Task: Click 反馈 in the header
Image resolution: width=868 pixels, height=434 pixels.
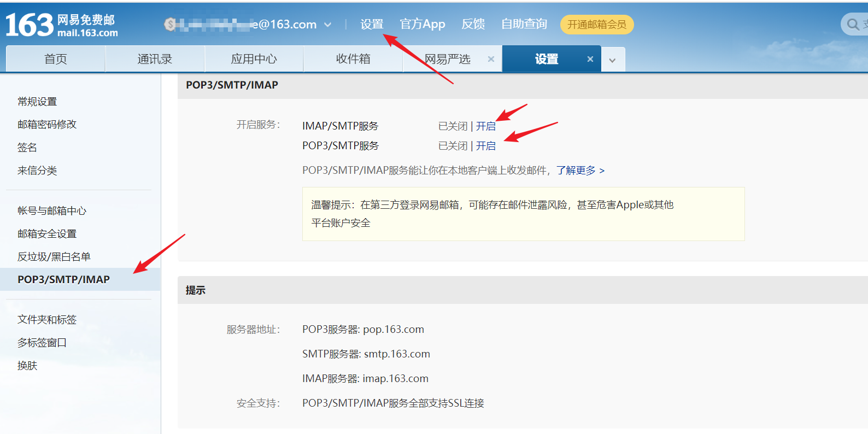Action: [x=473, y=24]
